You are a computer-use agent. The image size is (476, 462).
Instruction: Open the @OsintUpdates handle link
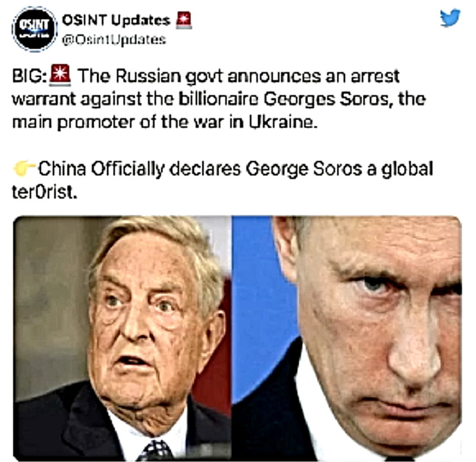click(x=114, y=40)
